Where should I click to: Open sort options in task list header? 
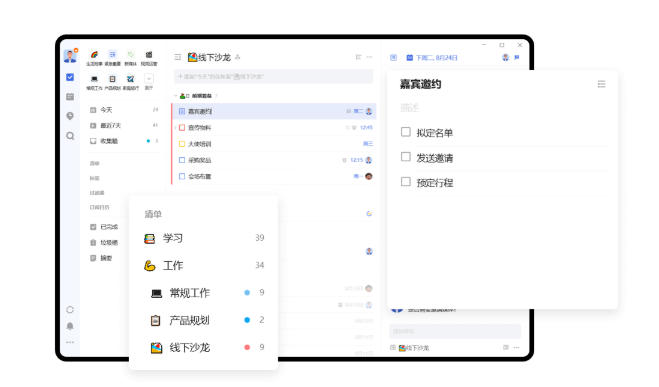point(358,57)
